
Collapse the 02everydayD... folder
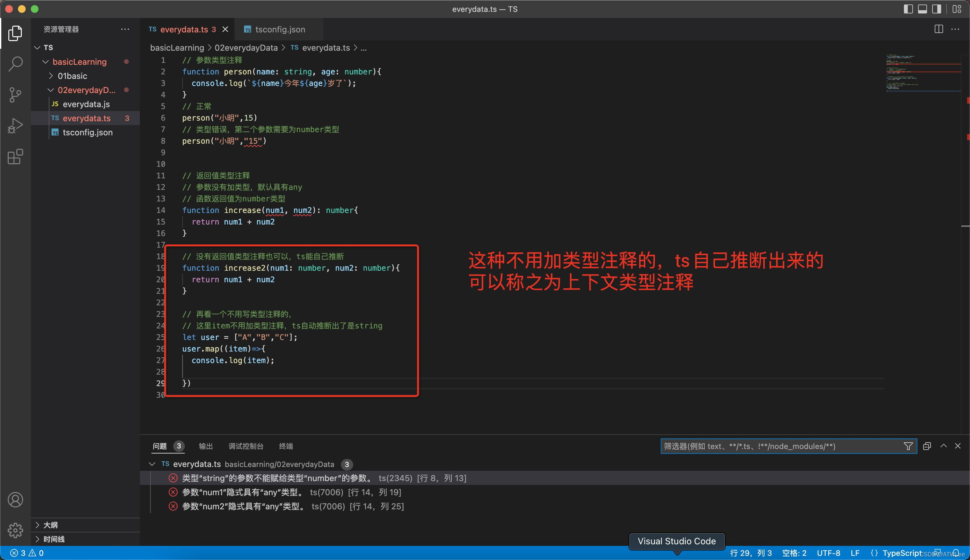tap(51, 90)
